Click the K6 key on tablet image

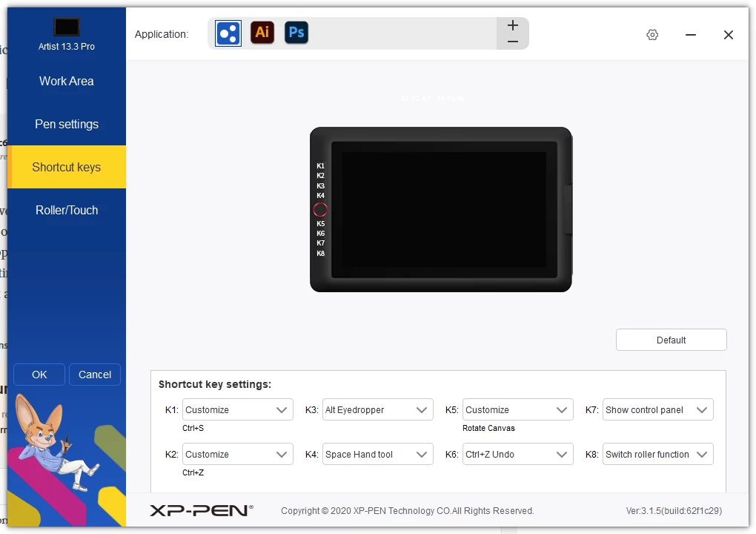click(321, 234)
